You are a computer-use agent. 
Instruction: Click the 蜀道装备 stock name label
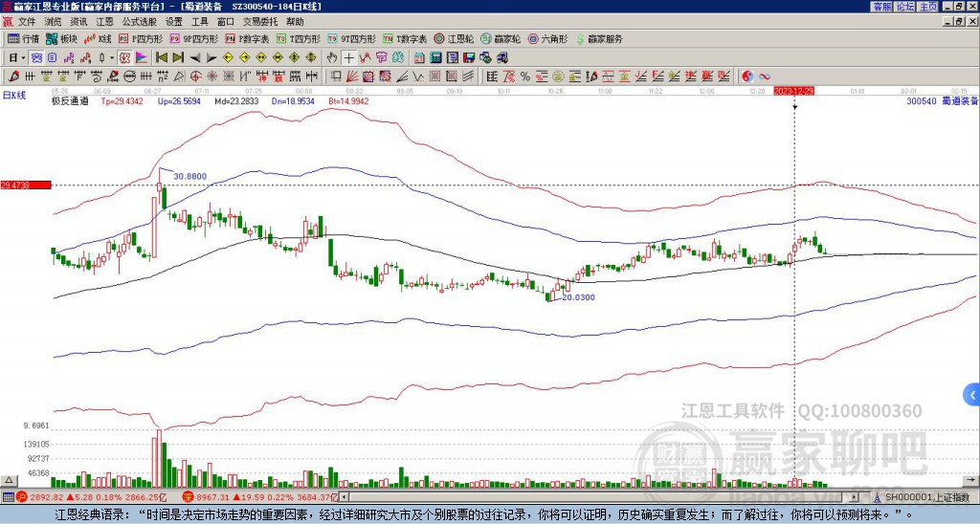pos(960,100)
